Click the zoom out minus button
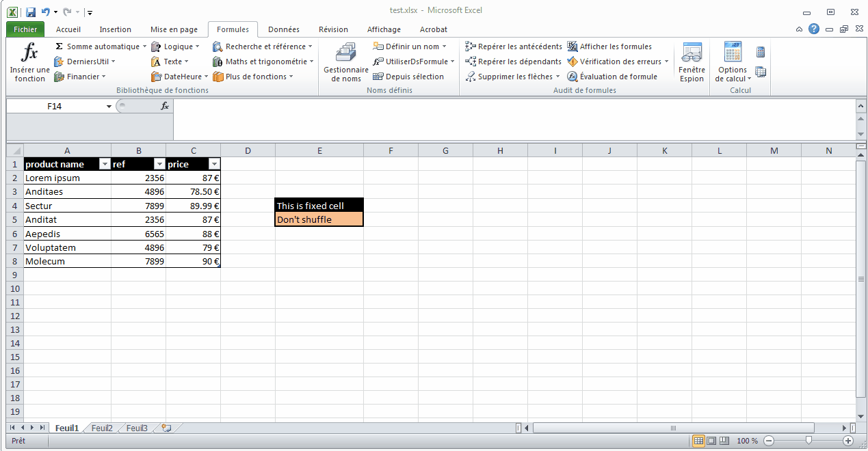This screenshot has width=868, height=451. coord(769,441)
